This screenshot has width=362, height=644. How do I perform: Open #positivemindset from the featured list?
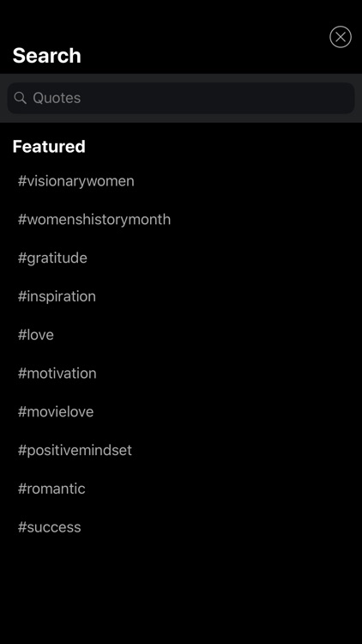click(75, 450)
